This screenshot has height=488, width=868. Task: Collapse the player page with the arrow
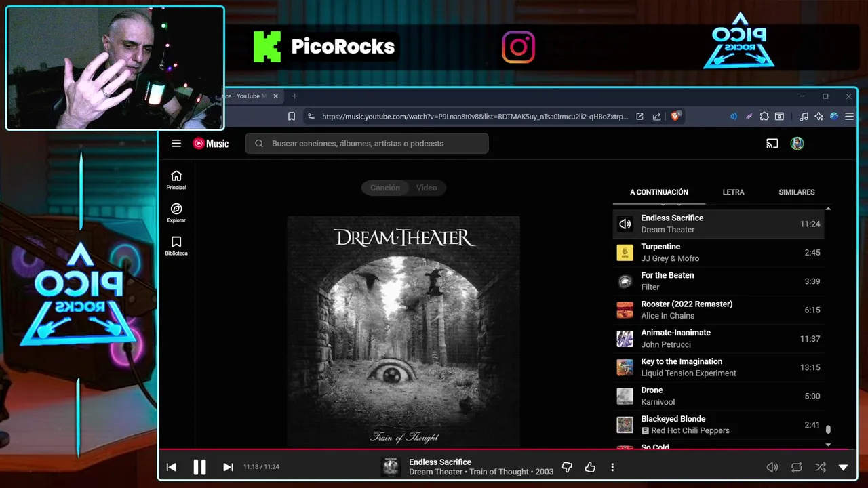844,467
